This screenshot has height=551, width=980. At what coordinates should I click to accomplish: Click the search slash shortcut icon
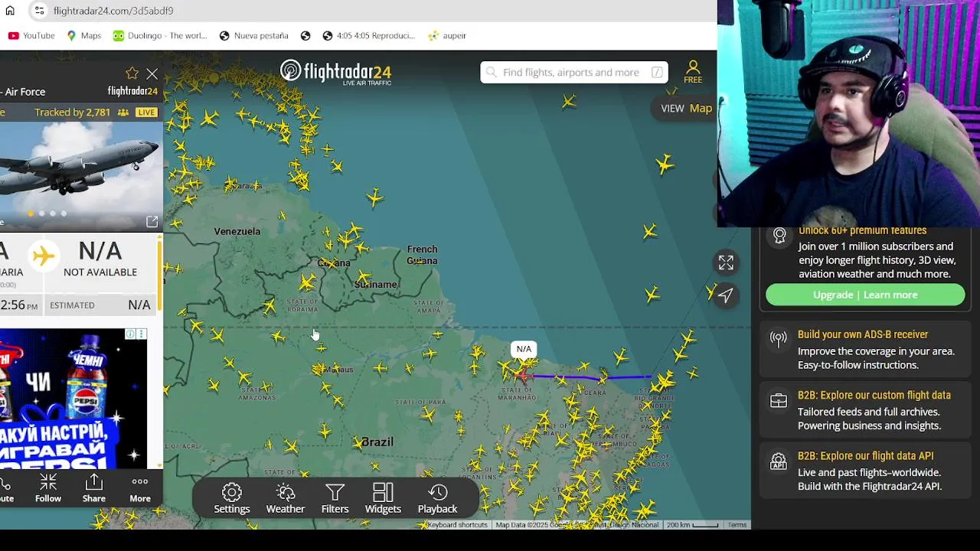click(657, 72)
